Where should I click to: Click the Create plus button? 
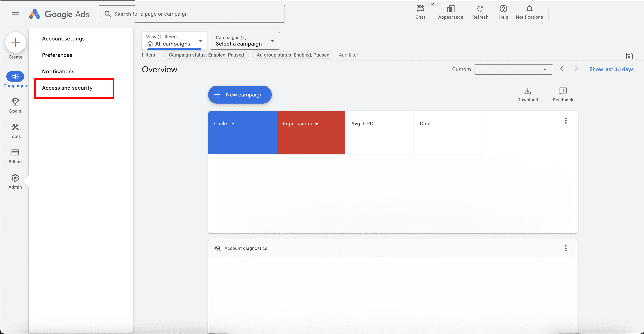(15, 43)
